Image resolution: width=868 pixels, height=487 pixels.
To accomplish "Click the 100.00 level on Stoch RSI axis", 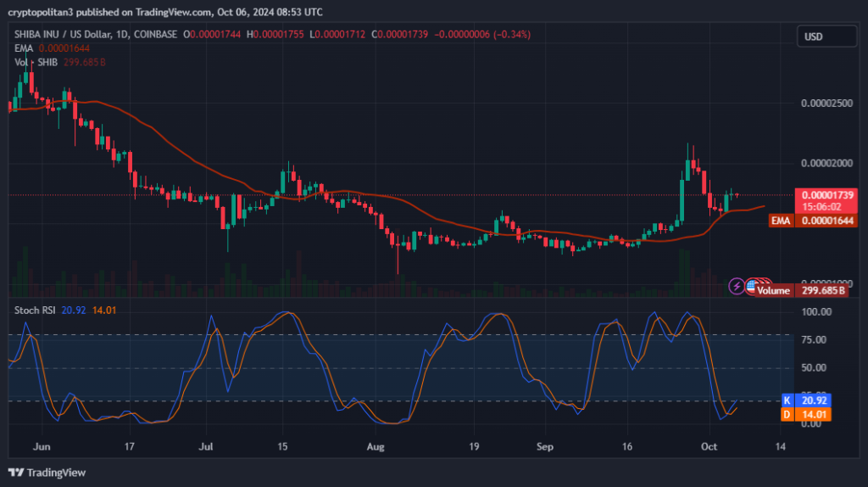I will (816, 312).
